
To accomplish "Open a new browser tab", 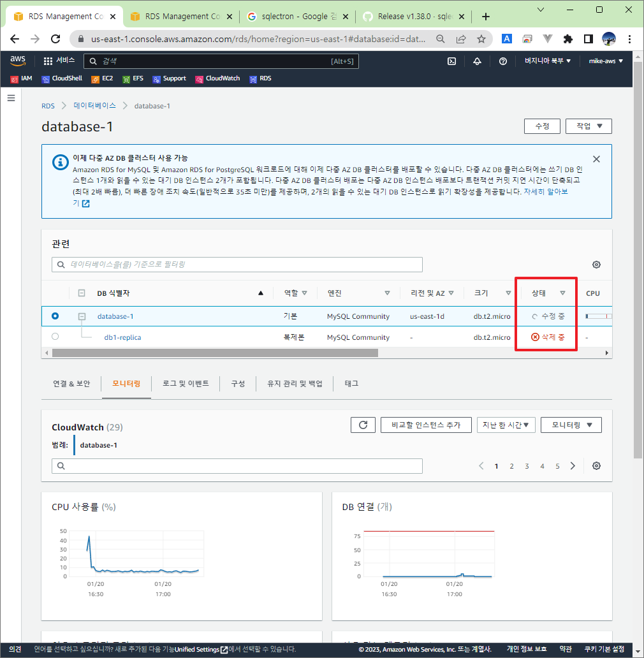I will 486,17.
